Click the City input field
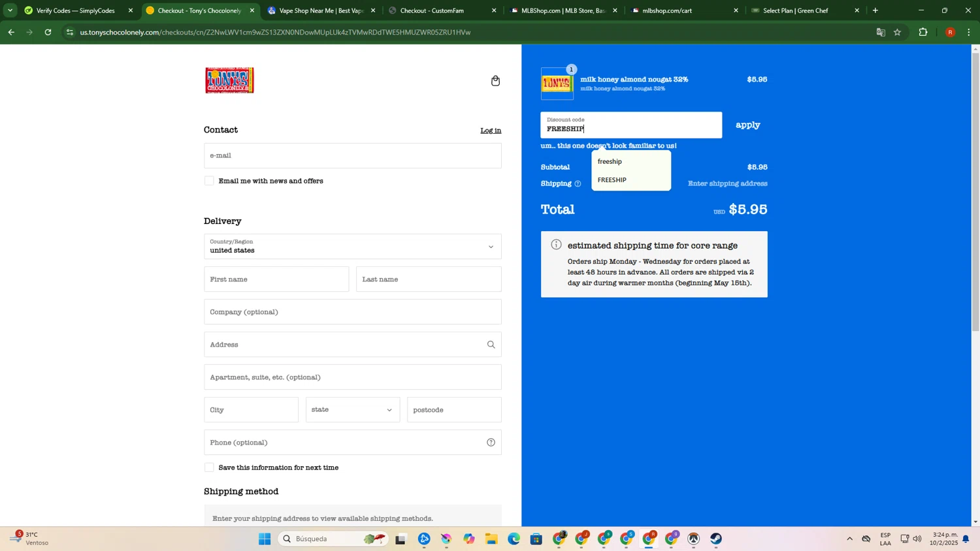Screen dimensions: 980x551 click(251, 410)
